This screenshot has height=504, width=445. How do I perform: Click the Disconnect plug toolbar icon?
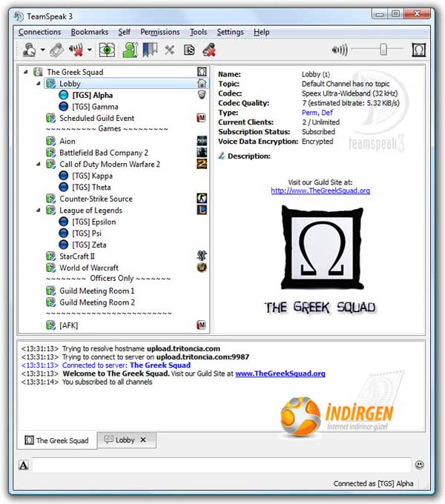57,50
